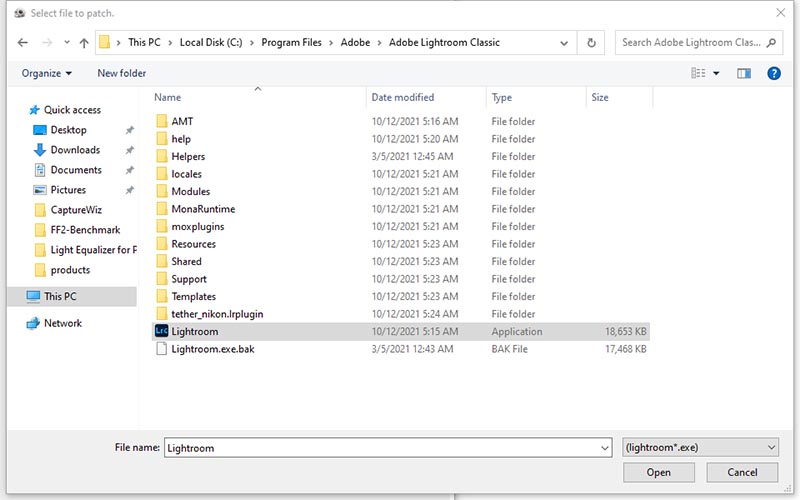Refresh the Adobe Lightroom Classic folder

pos(591,43)
